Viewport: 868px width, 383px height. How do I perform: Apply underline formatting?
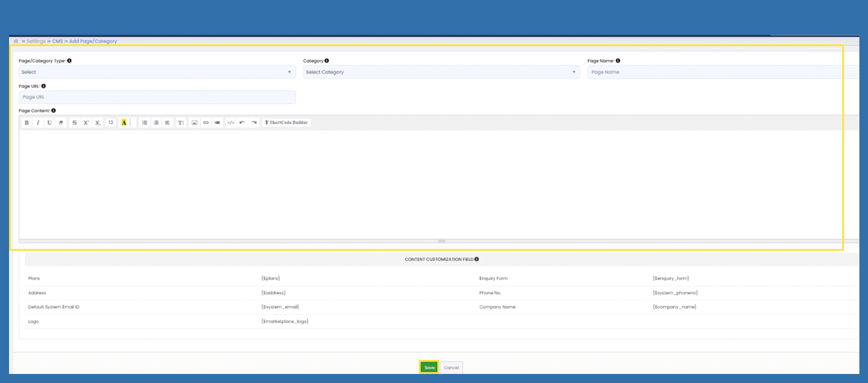coord(49,123)
